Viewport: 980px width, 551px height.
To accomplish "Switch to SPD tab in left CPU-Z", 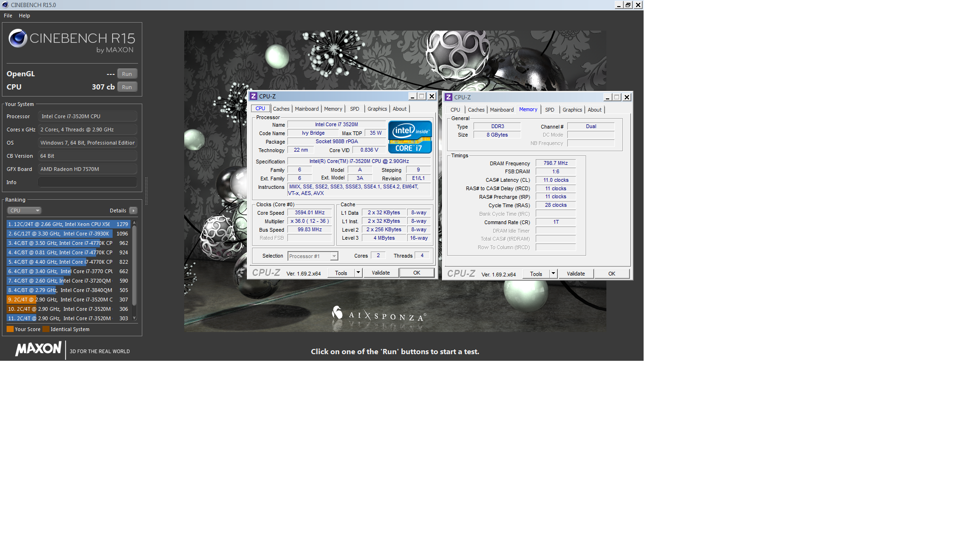I will coord(355,109).
